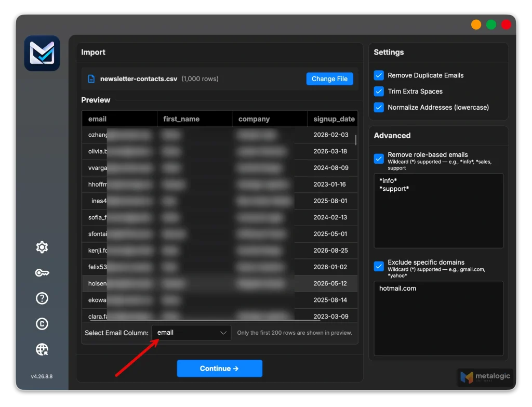Click the metalogic logo badge
532x407 pixels.
pos(485,377)
